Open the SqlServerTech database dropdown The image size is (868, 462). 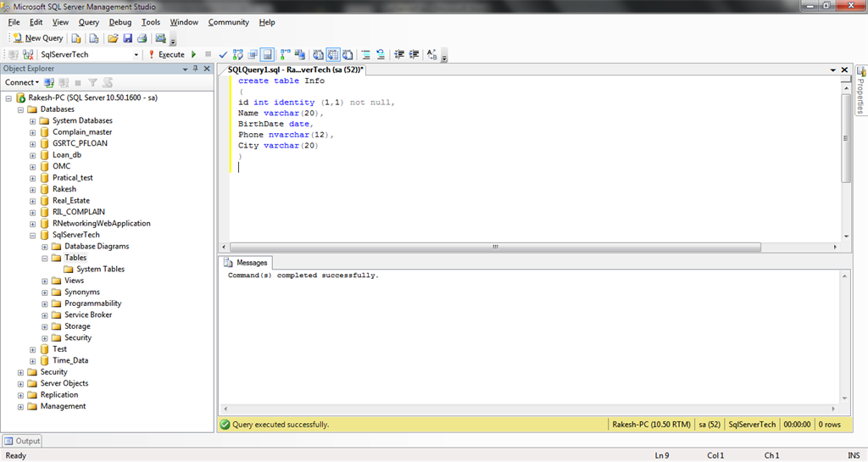(137, 54)
